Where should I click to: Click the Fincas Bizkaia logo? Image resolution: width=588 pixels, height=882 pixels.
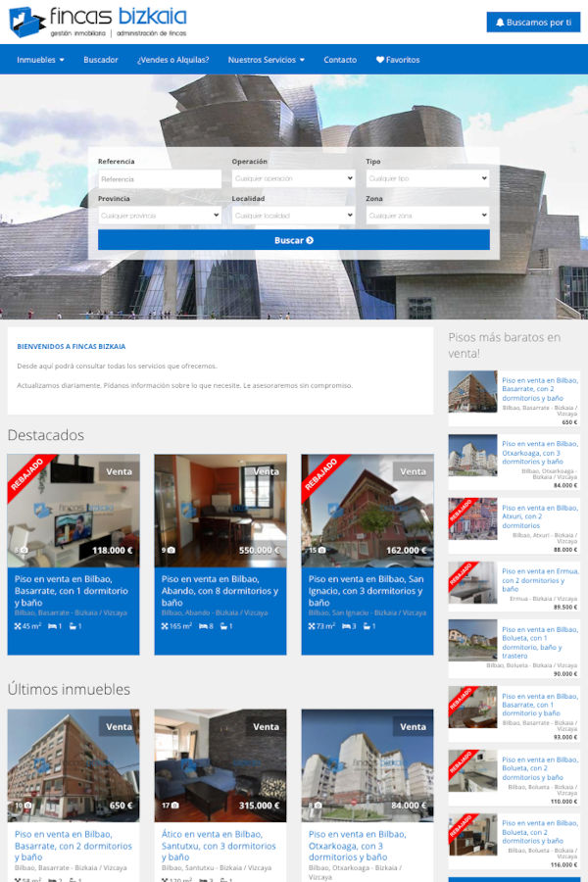click(98, 22)
